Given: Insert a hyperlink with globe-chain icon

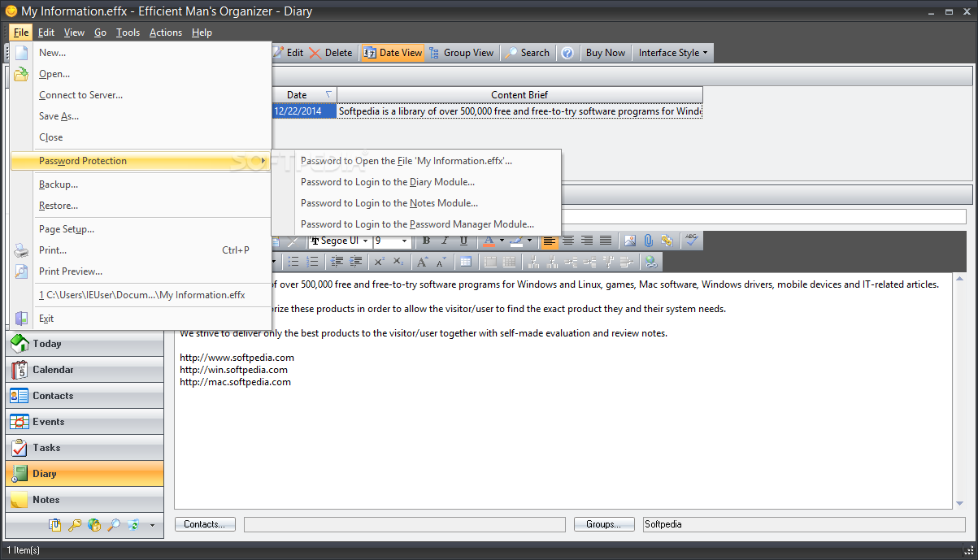Looking at the screenshot, I should coord(650,262).
